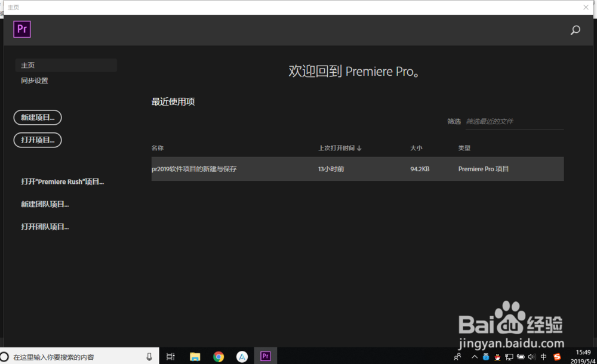The width and height of the screenshot is (597, 364).
Task: Click the 新建项目... button
Action: pyautogui.click(x=38, y=118)
